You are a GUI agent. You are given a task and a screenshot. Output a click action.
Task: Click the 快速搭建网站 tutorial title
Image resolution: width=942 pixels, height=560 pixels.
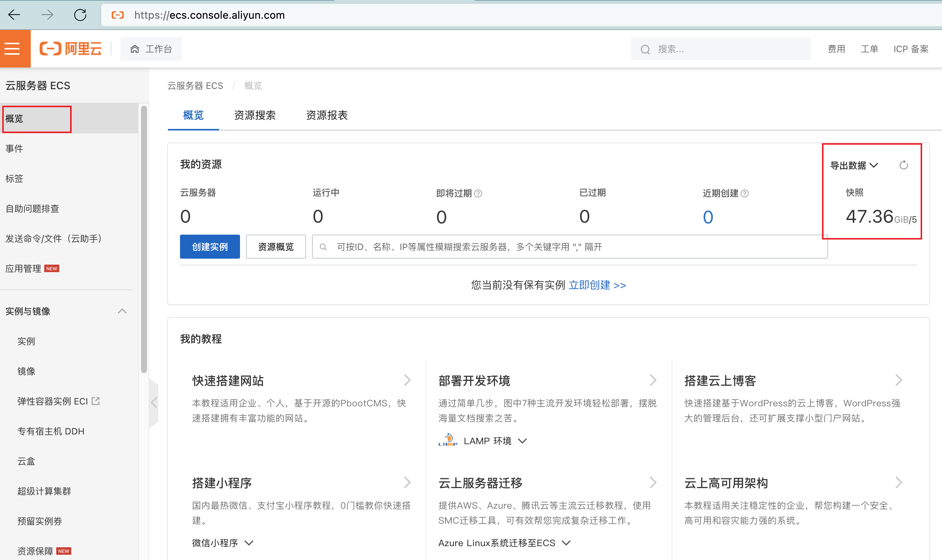click(228, 380)
